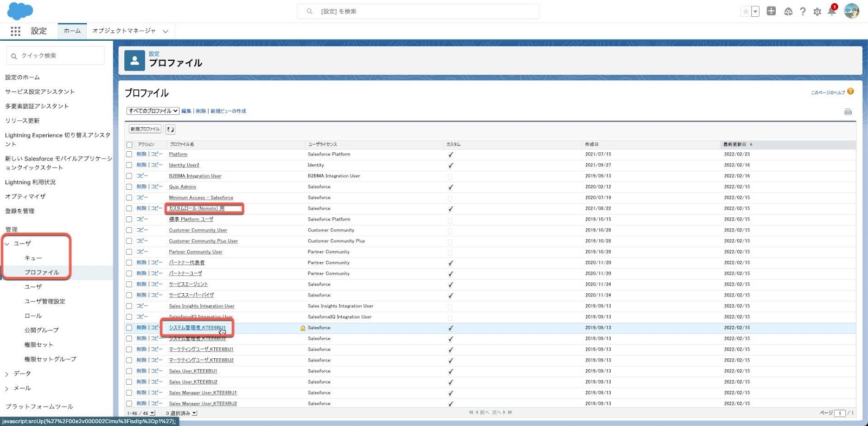Check the サービスエージェント row checkbox
Image resolution: width=868 pixels, height=426 pixels.
(x=129, y=285)
